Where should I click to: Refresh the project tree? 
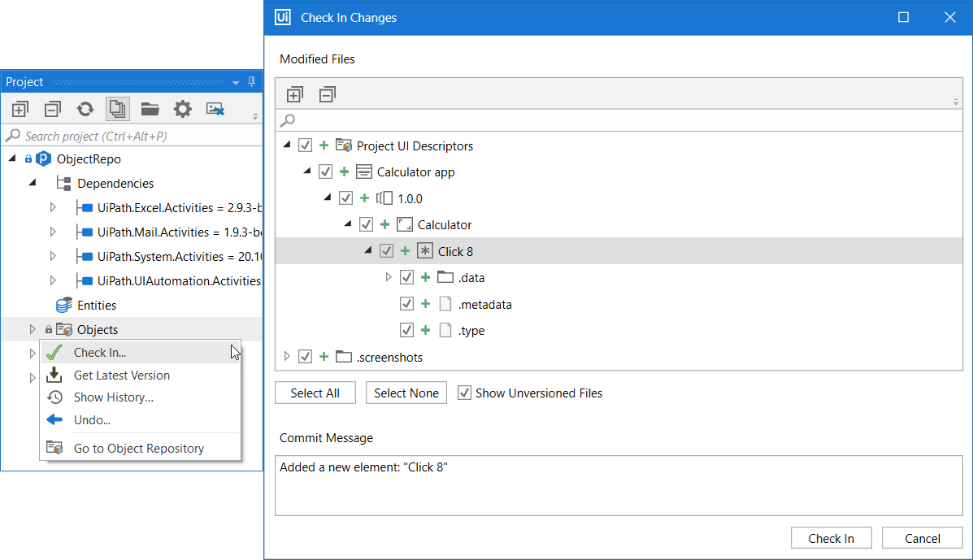click(x=85, y=109)
